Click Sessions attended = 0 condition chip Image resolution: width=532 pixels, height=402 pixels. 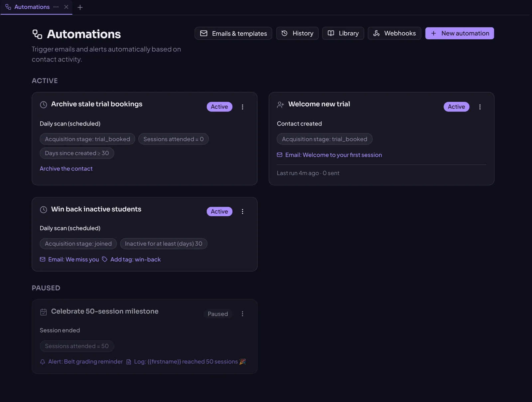[x=174, y=139]
